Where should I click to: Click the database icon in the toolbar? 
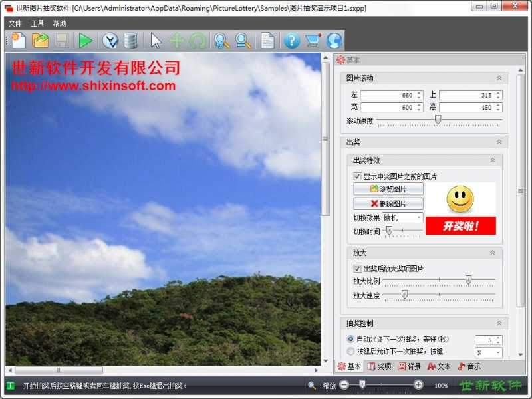[x=131, y=40]
